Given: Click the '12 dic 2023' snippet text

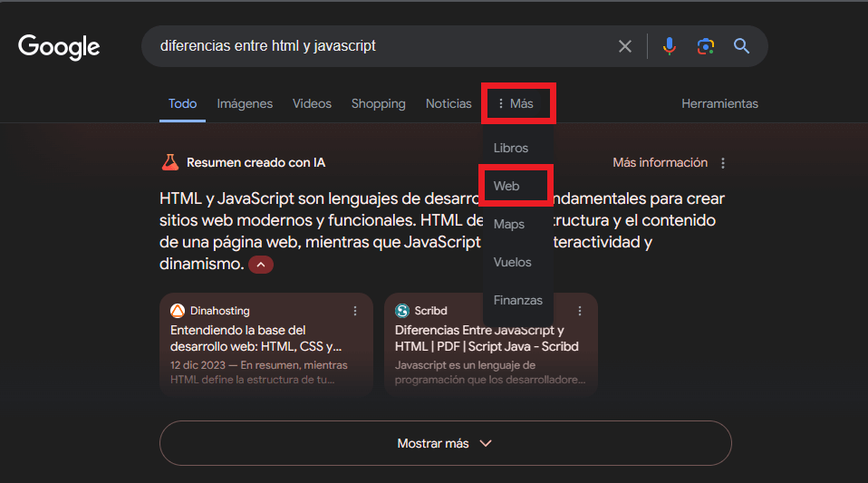Looking at the screenshot, I should coord(198,365).
